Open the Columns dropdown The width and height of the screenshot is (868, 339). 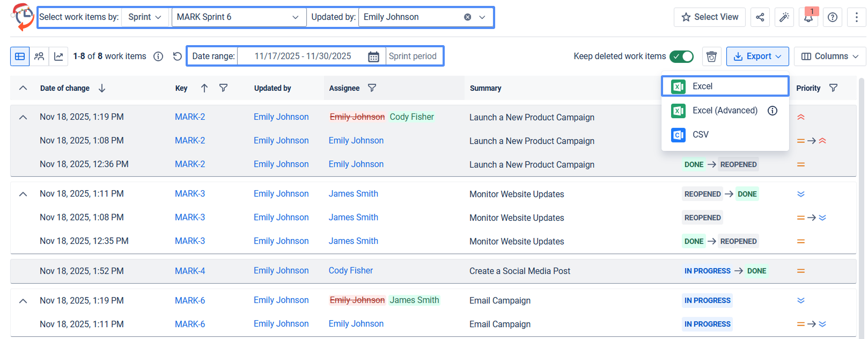pyautogui.click(x=830, y=56)
